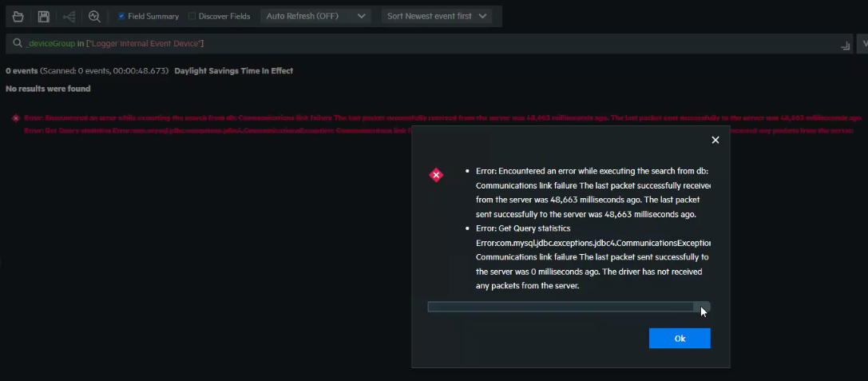Screen dimensions: 868x381
Task: Open the load saved search folder icon
Action: tap(18, 16)
